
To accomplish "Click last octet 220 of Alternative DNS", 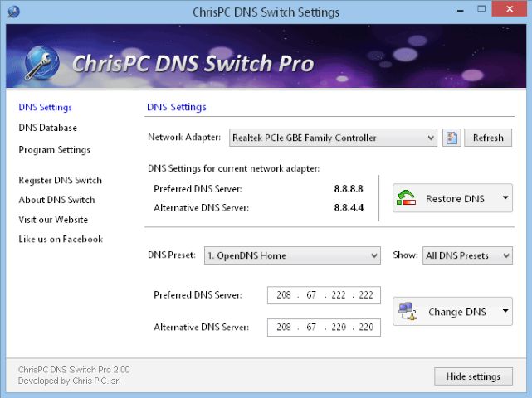I will [366, 328].
